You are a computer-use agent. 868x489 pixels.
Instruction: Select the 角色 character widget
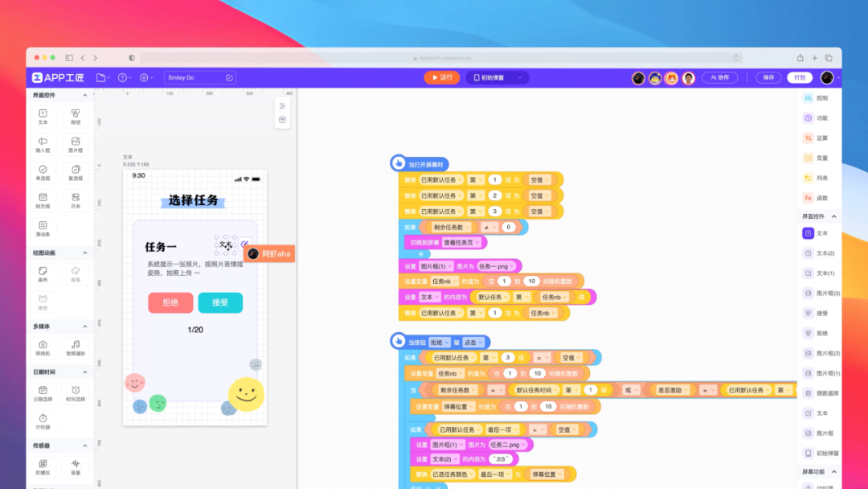tap(43, 302)
